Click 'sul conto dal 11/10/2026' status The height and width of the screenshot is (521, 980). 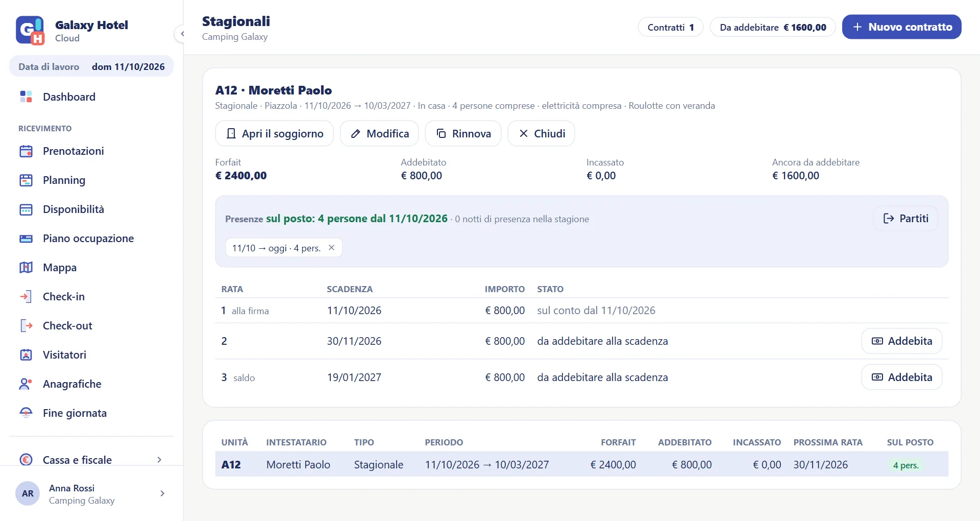[596, 311]
